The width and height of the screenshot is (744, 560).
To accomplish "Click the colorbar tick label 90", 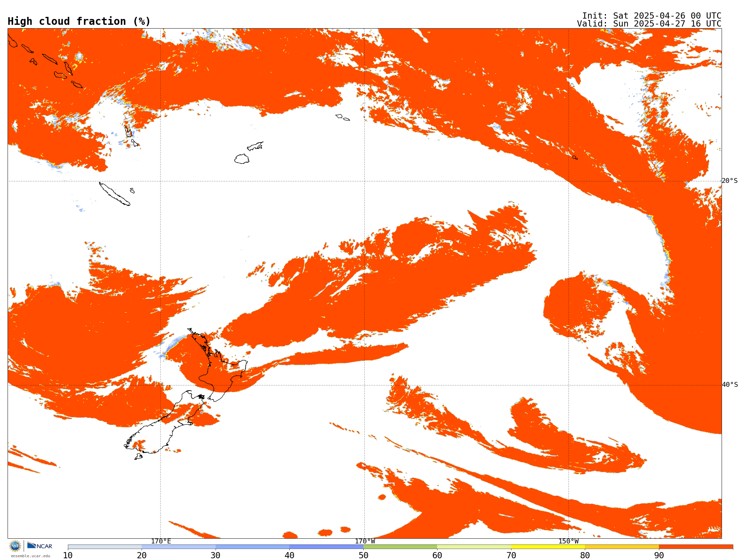I will 659,556.
